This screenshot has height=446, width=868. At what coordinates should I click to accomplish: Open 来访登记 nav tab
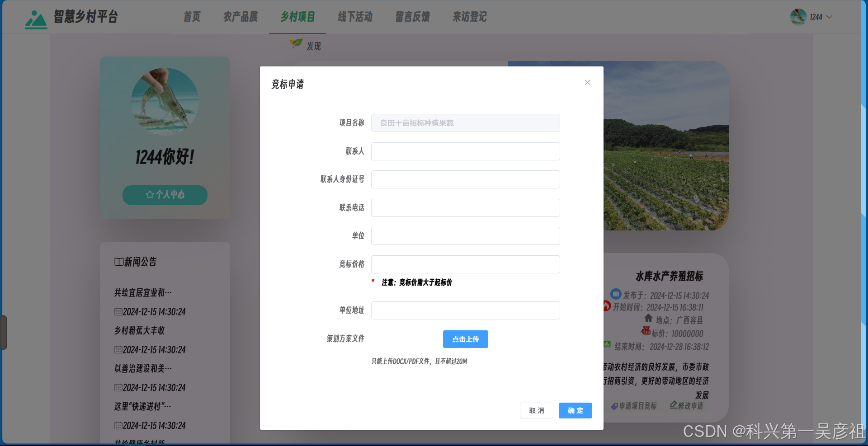pyautogui.click(x=470, y=17)
